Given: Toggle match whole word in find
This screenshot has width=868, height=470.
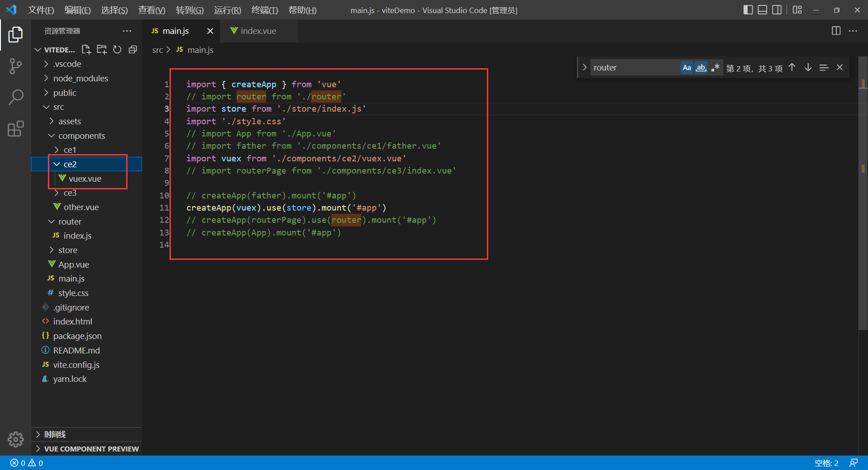Looking at the screenshot, I should tap(701, 67).
